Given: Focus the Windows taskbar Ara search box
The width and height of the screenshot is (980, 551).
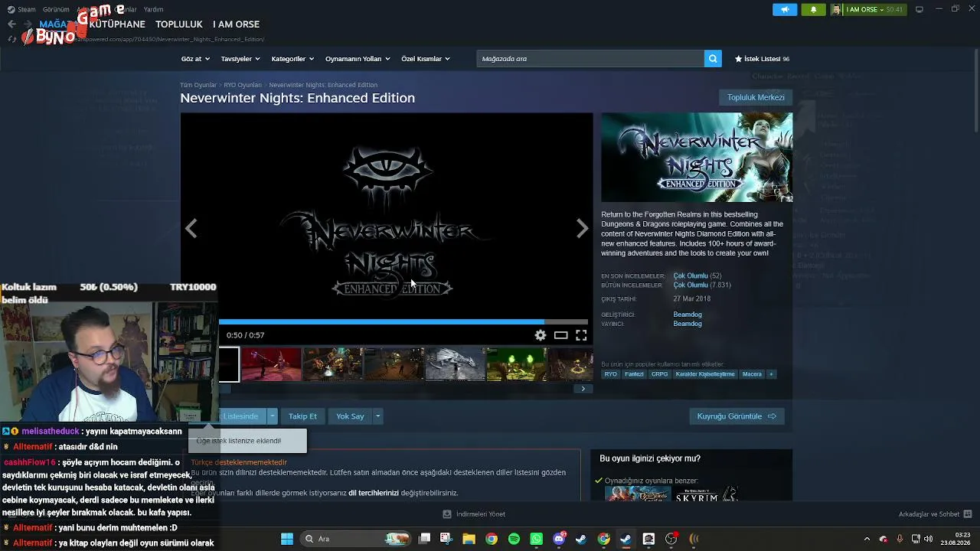Looking at the screenshot, I should [357, 539].
